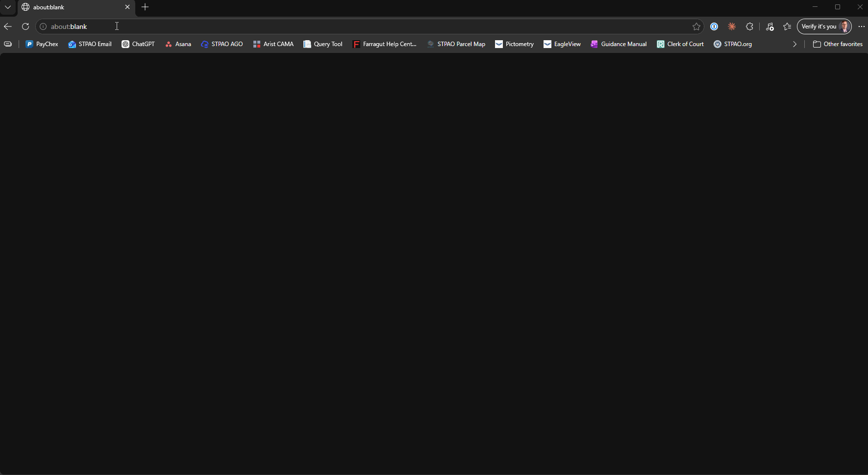Open a new tab
Image resolution: width=868 pixels, height=475 pixels.
145,7
